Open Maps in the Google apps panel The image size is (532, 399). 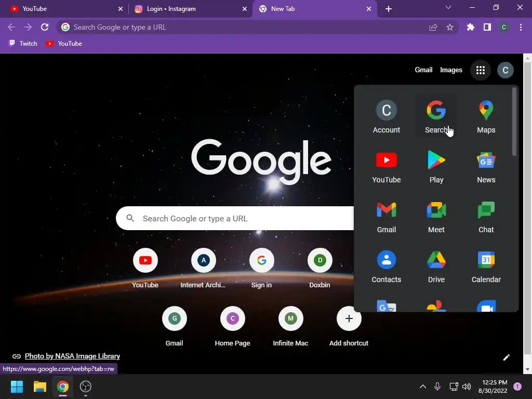pos(486,116)
